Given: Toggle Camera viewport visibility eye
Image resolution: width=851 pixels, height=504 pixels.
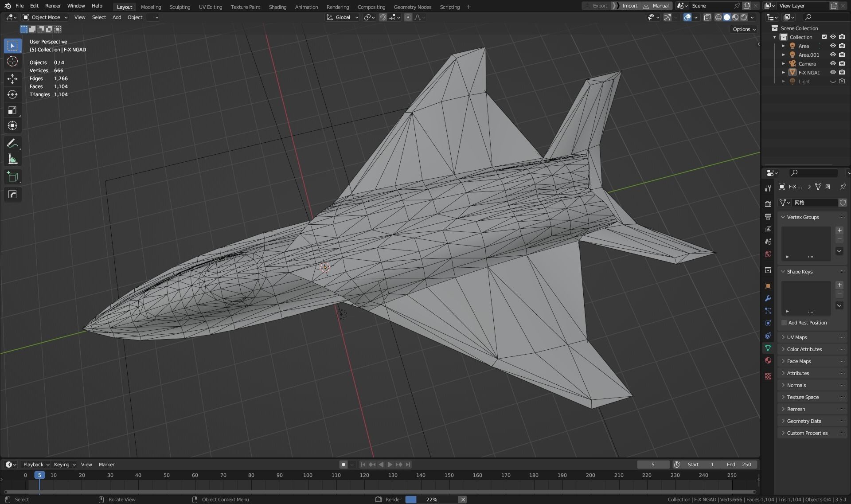Looking at the screenshot, I should (x=833, y=63).
